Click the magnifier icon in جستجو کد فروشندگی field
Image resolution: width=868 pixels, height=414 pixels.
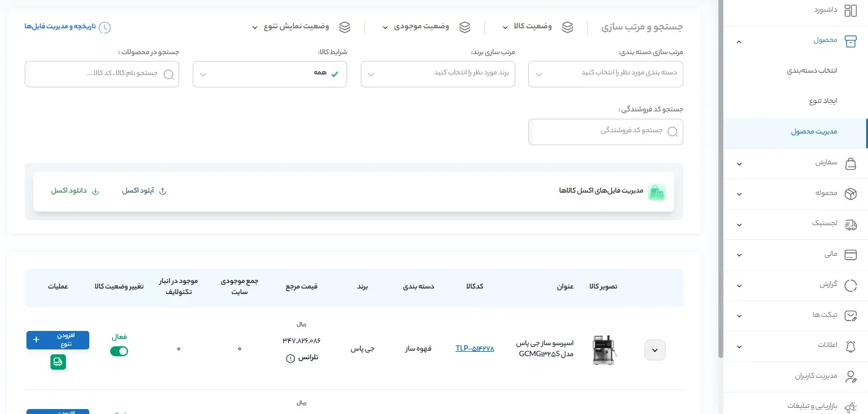point(672,132)
